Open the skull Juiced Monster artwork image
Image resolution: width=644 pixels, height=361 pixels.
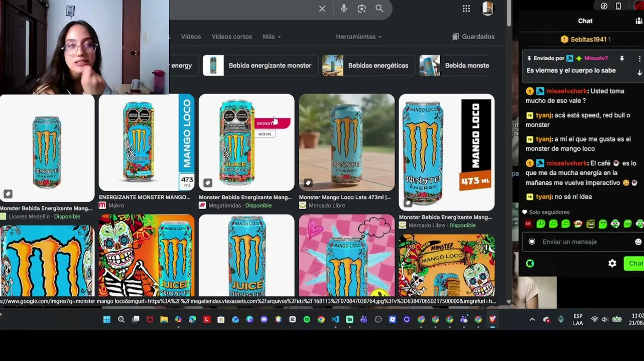pyautogui.click(x=147, y=256)
